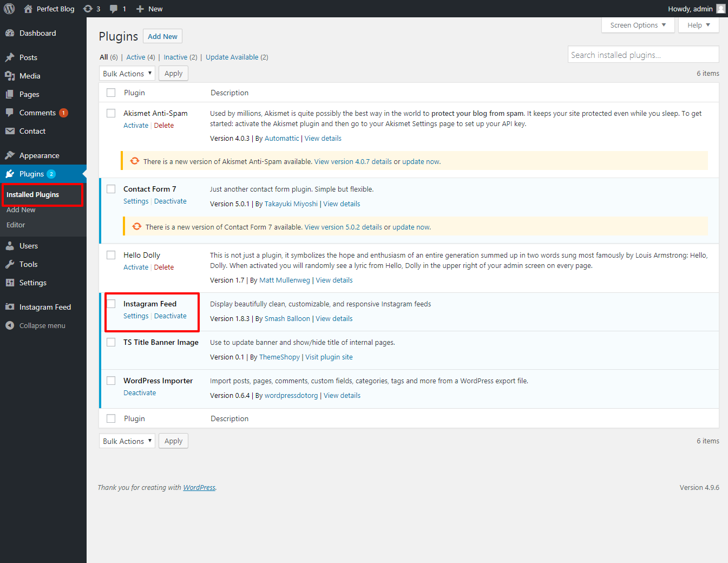Focus the Search installed plugins field

(643, 55)
